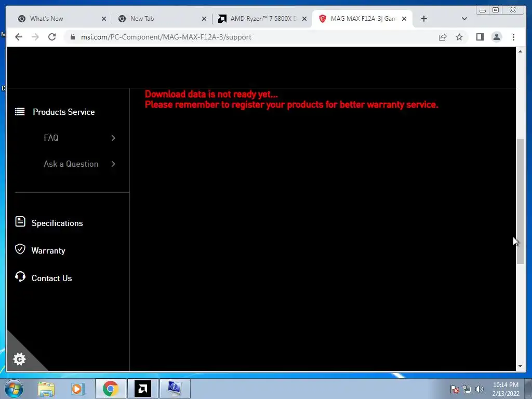Close the New Tab tab
This screenshot has height=399, width=532.
[204, 19]
